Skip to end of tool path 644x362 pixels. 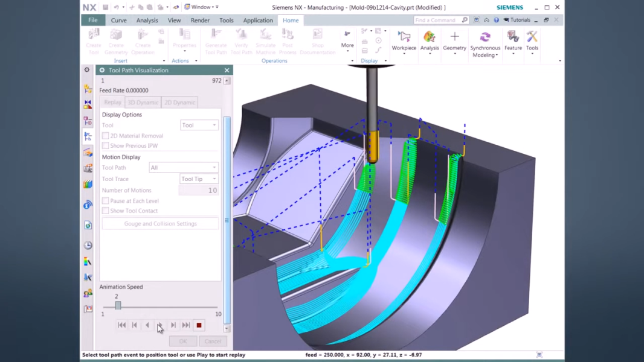coord(186,325)
